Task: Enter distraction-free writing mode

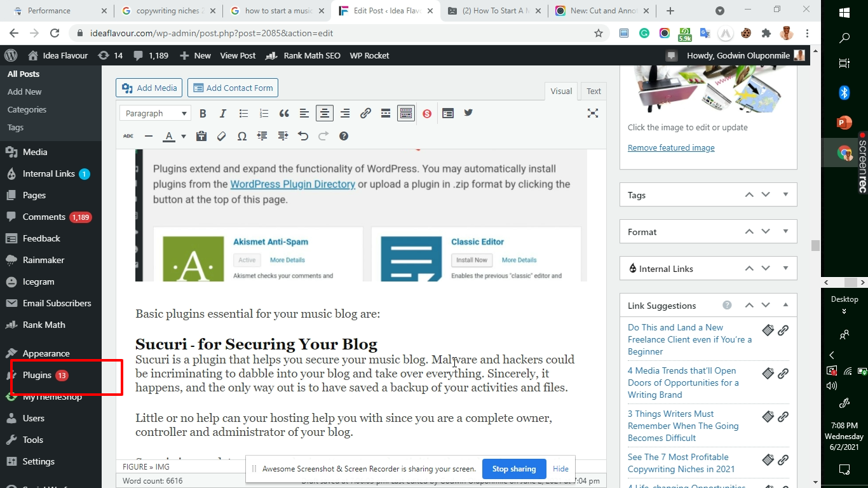Action: (593, 113)
